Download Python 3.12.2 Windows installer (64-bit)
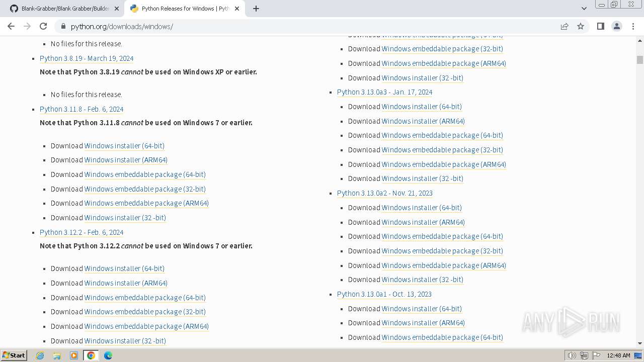Screen dimensions: 644x362 (124, 268)
